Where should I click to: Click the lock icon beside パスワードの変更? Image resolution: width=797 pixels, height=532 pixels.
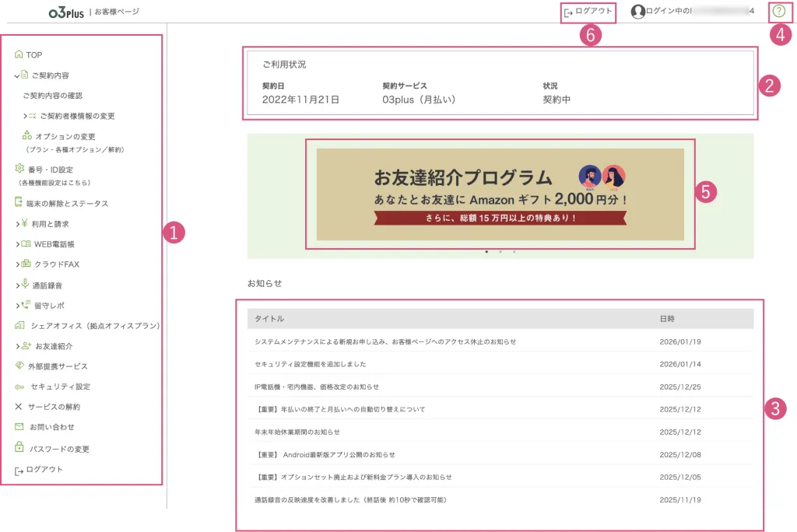[19, 446]
